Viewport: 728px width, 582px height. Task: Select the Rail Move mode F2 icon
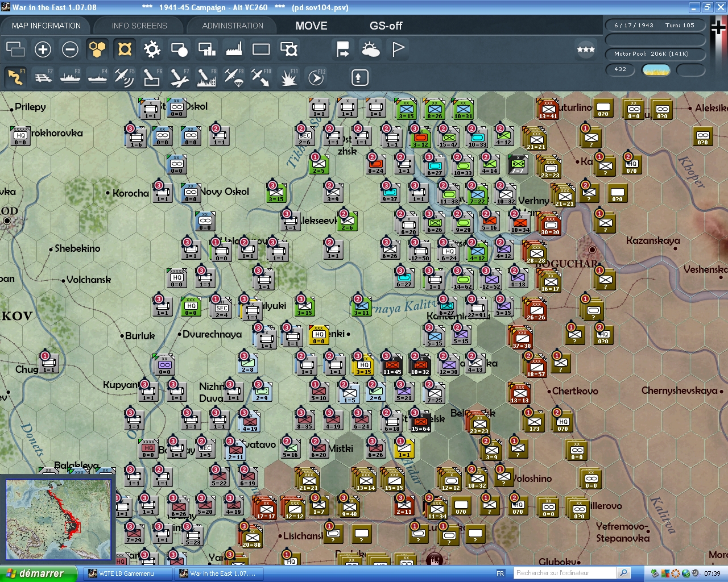coord(43,77)
